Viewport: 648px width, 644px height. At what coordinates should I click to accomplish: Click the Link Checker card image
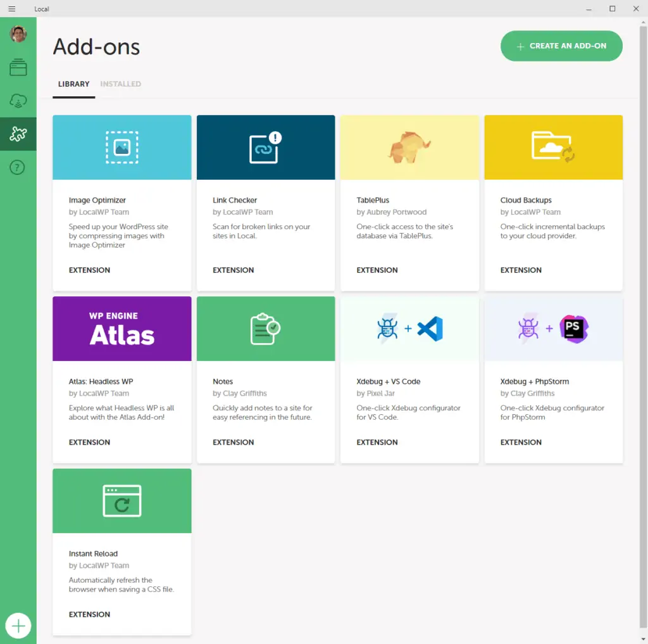click(x=266, y=148)
